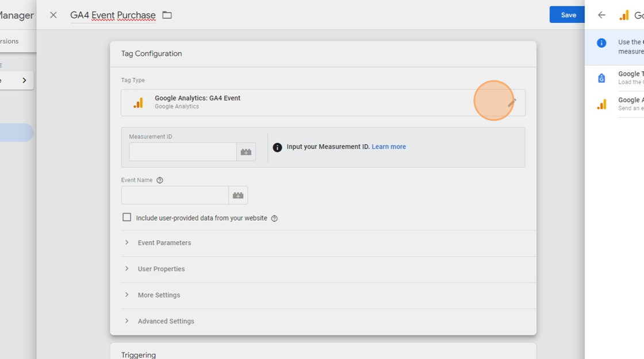Click the info icon beside Measurement ID hint

[277, 147]
